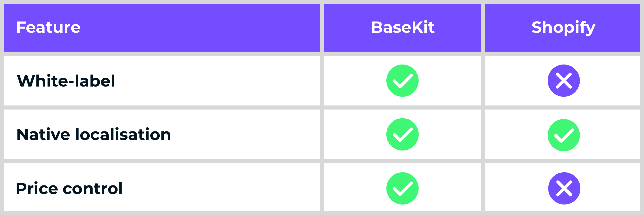This screenshot has width=644, height=215.
Task: Click blank space right of White-label text
Action: (x=215, y=81)
